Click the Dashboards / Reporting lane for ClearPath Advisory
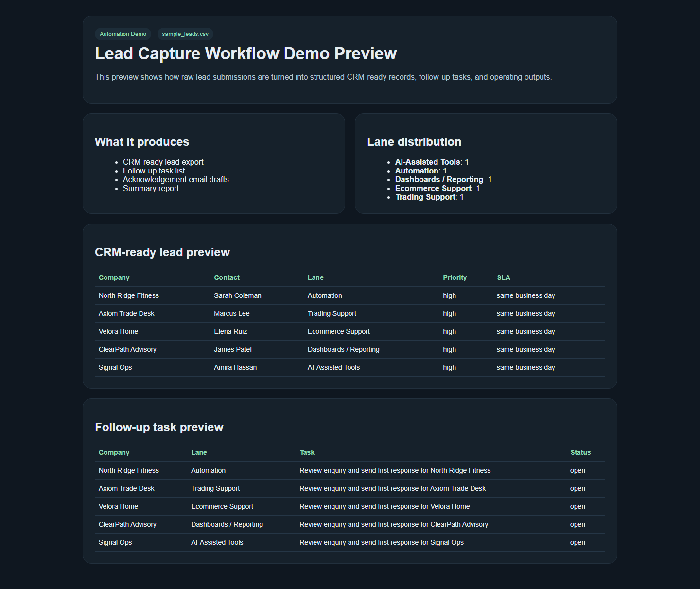Viewport: 700px width, 589px height. pos(344,349)
